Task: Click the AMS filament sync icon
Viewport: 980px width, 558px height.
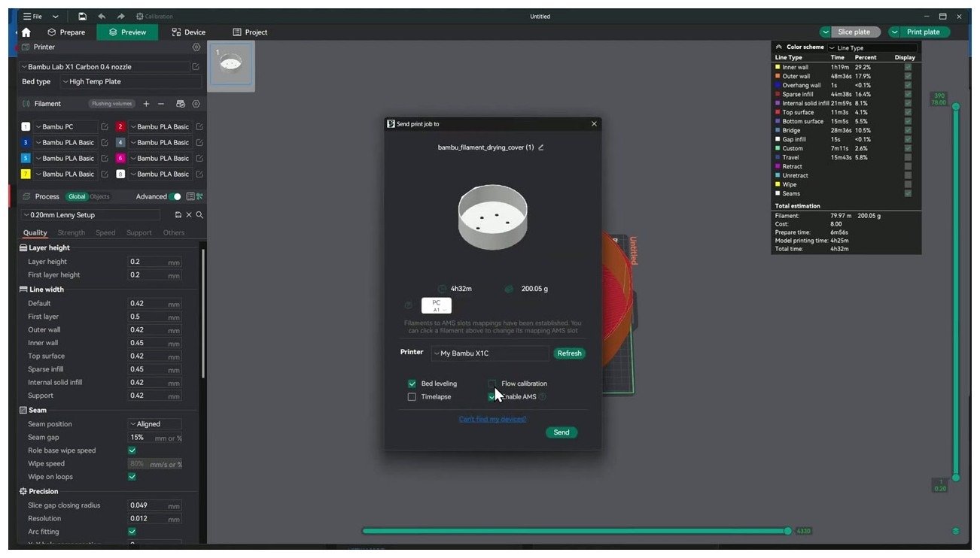Action: click(x=181, y=104)
